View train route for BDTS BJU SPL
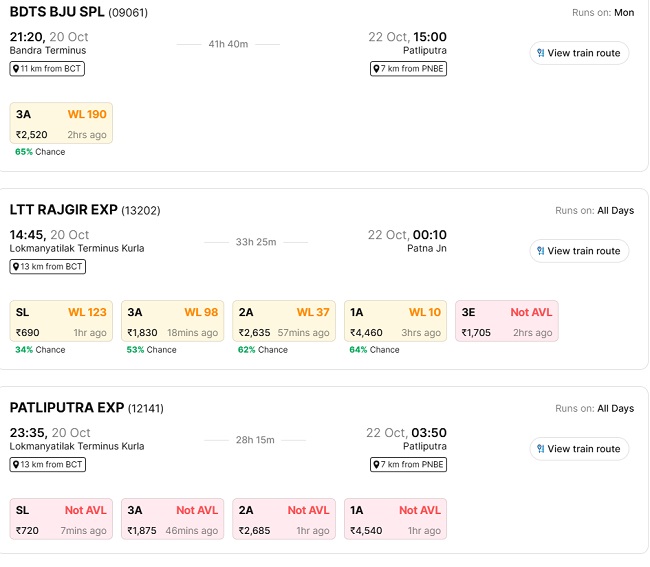The width and height of the screenshot is (650, 567). click(x=579, y=53)
